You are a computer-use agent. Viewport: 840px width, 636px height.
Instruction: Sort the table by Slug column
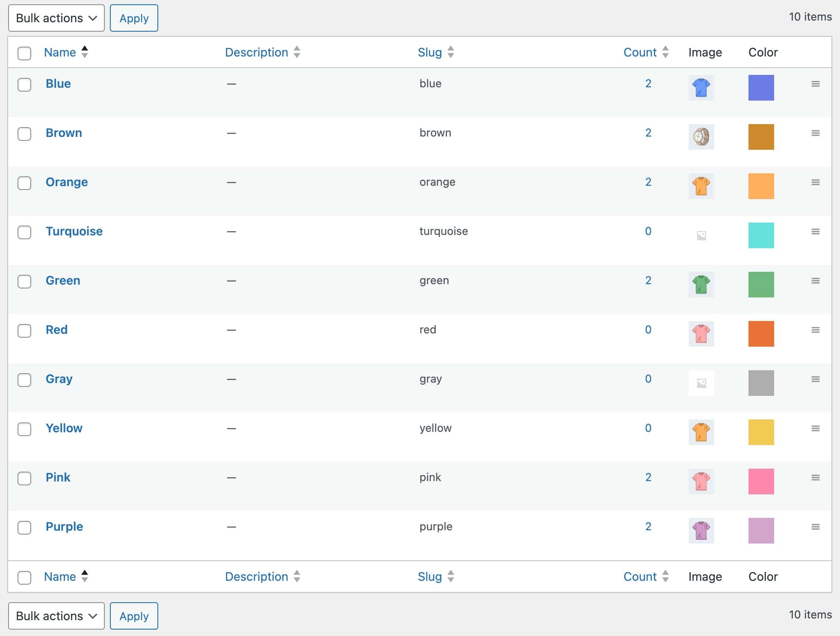point(430,52)
